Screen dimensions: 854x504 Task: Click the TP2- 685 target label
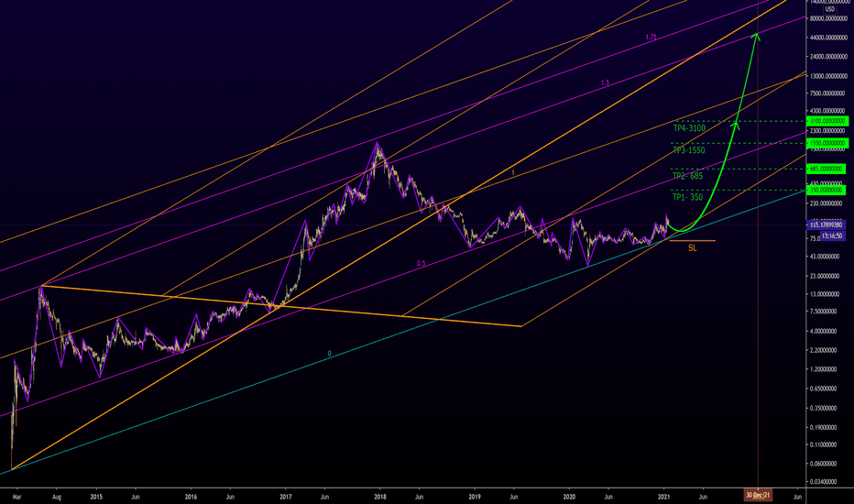pos(687,175)
